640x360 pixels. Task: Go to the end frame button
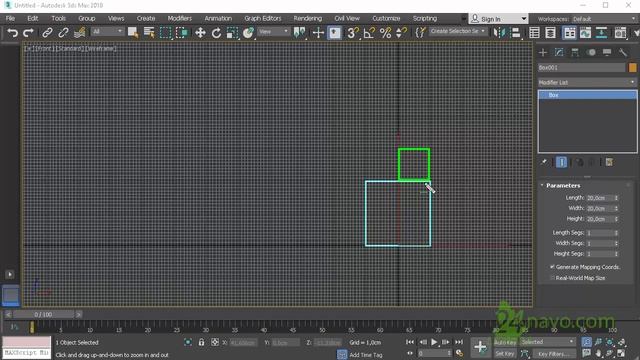point(459,342)
